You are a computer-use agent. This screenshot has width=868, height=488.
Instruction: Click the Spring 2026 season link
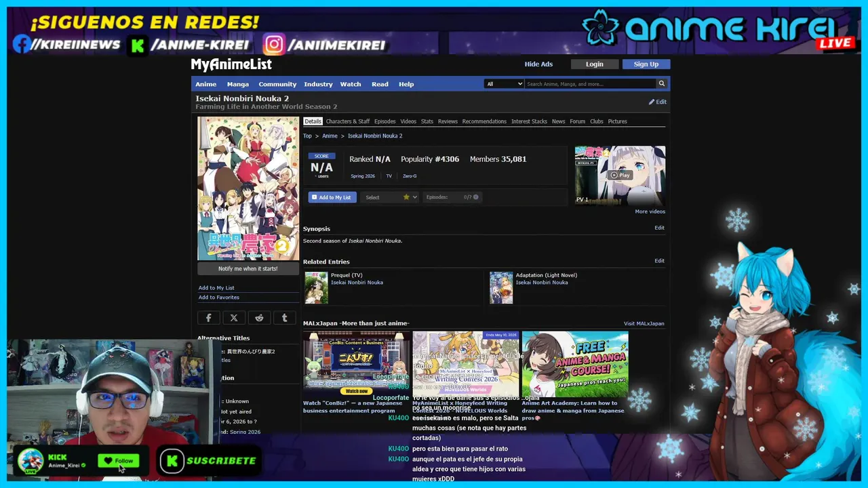point(363,176)
